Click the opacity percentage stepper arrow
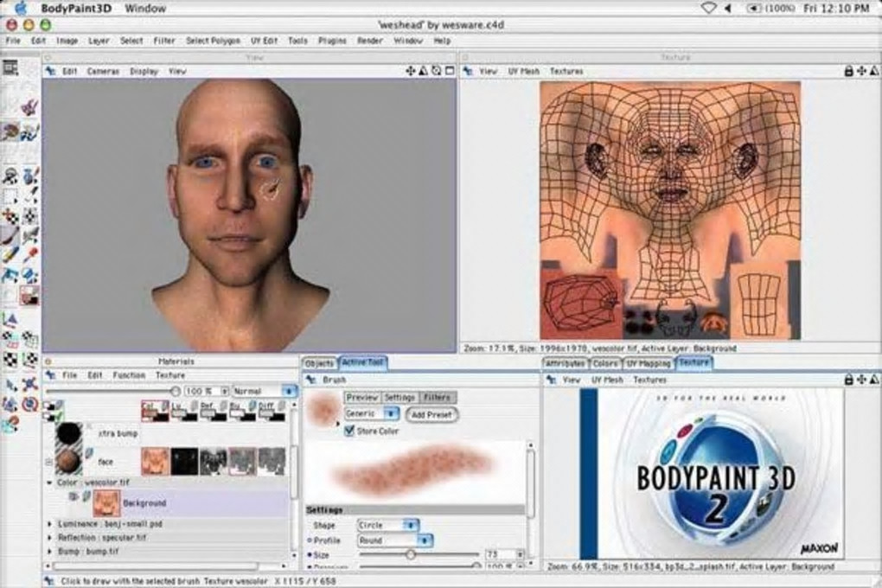This screenshot has height=588, width=882. click(225, 391)
